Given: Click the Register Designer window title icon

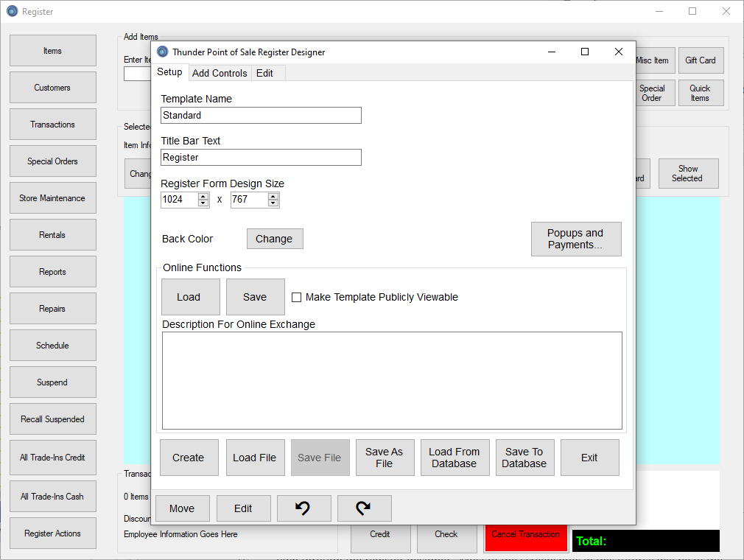Looking at the screenshot, I should pyautogui.click(x=163, y=52).
